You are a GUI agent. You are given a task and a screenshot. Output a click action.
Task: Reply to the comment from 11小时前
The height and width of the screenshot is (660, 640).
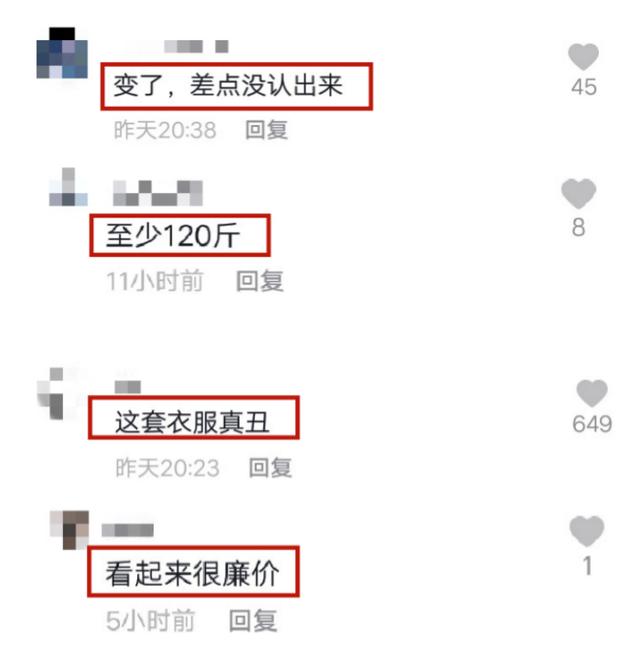click(259, 281)
